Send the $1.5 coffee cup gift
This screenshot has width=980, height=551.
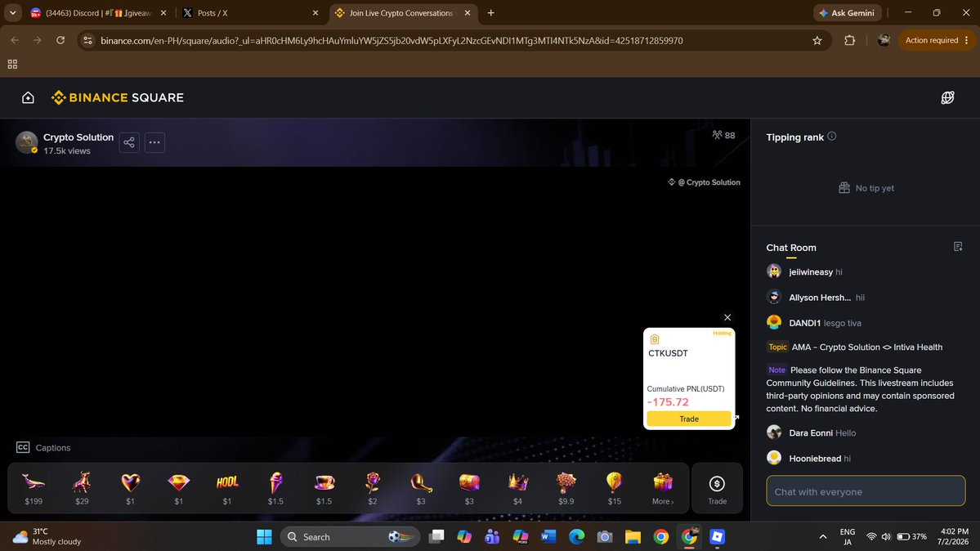pyautogui.click(x=324, y=488)
